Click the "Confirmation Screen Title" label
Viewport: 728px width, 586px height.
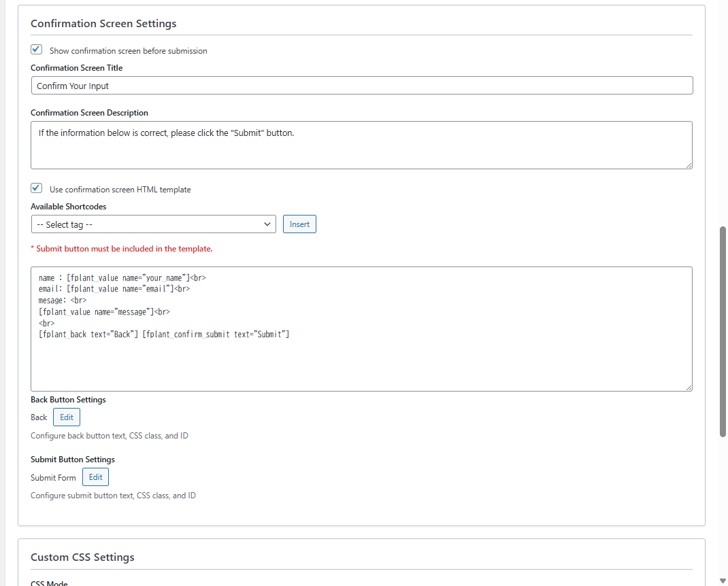[77, 68]
